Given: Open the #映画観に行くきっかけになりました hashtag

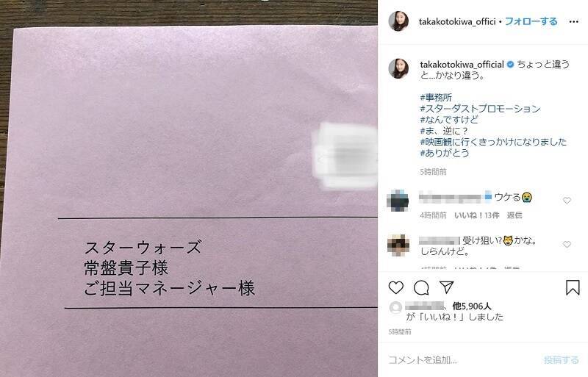Looking at the screenshot, I should pos(493,142).
